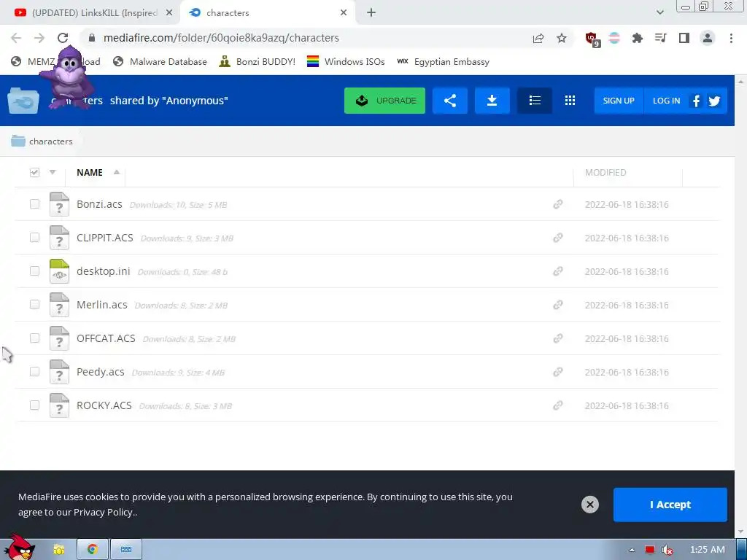The height and width of the screenshot is (560, 747).
Task: Check the desktop.ini checkbox
Action: [34, 271]
